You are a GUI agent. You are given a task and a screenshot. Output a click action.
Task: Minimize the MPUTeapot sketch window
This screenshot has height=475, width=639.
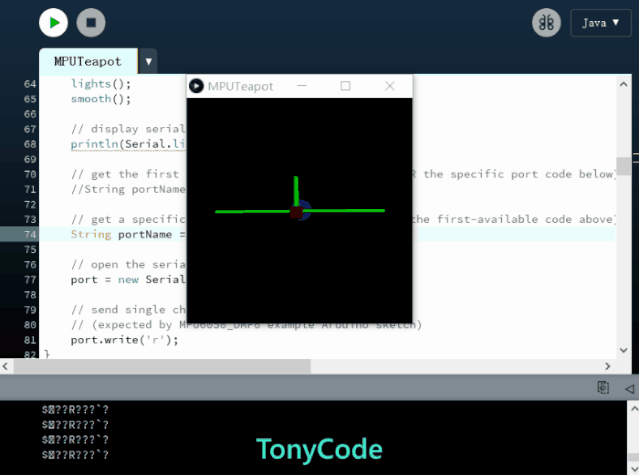tap(300, 87)
